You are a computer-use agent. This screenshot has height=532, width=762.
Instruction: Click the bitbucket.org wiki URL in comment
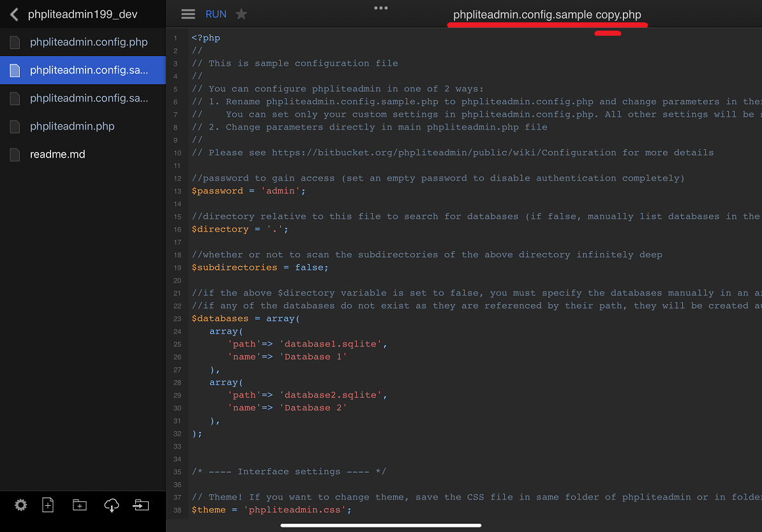coord(444,152)
